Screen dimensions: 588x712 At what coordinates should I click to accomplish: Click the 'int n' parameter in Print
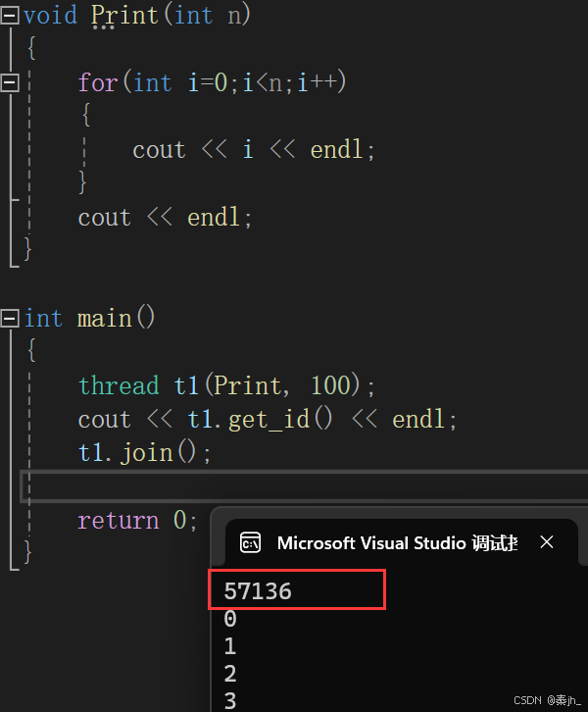[x=208, y=15]
